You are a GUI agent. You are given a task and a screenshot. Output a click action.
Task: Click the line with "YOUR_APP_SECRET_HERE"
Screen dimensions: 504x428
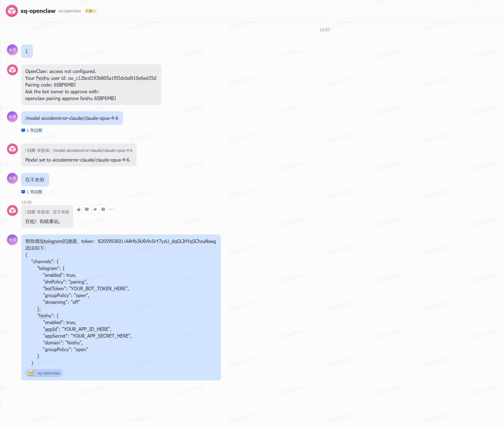(87, 336)
